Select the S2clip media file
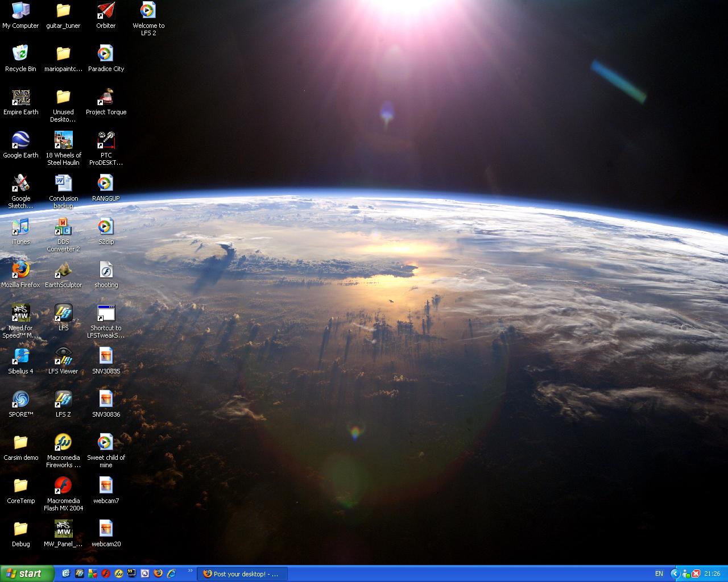The image size is (728, 582). coord(106,231)
